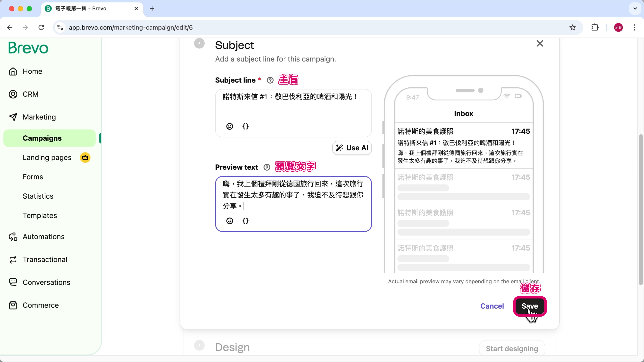The image size is (644, 362).
Task: Click Use AI button
Action: tap(352, 148)
